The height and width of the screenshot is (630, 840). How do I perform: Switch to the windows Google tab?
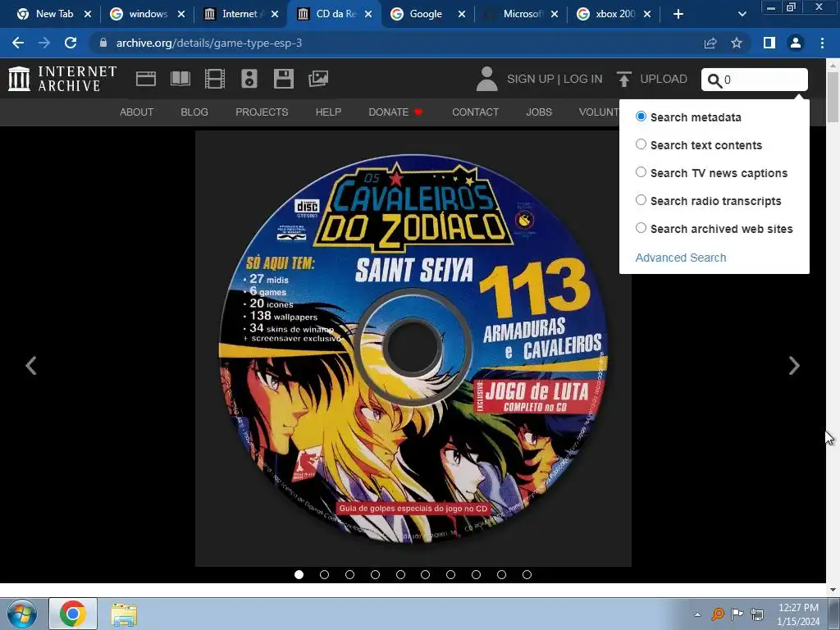[x=148, y=14]
